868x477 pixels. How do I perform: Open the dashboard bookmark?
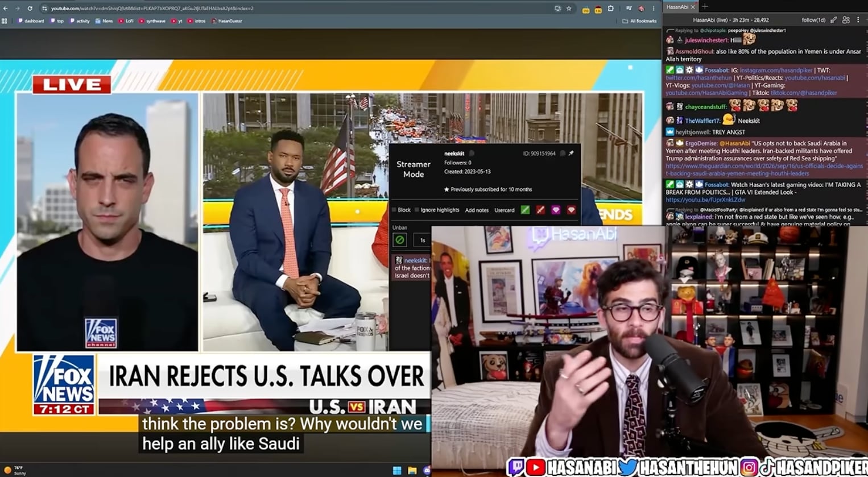click(31, 21)
